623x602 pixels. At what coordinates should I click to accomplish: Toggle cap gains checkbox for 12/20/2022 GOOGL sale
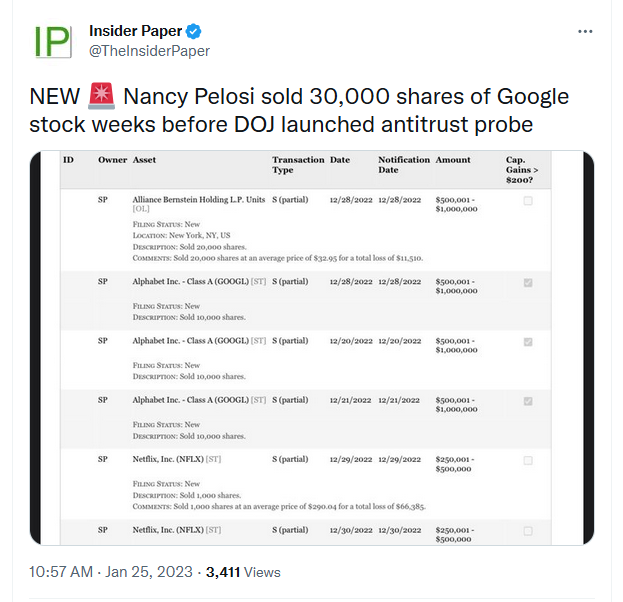(528, 342)
